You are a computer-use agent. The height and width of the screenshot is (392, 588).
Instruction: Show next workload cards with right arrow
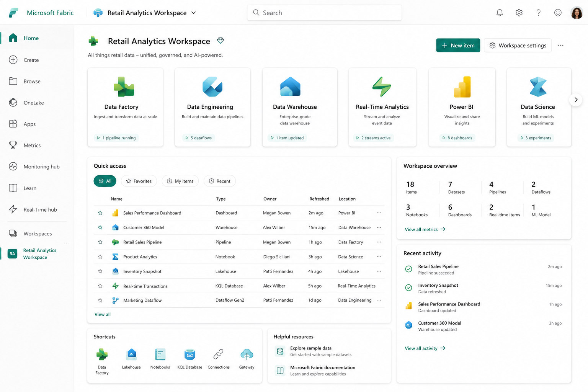point(576,100)
